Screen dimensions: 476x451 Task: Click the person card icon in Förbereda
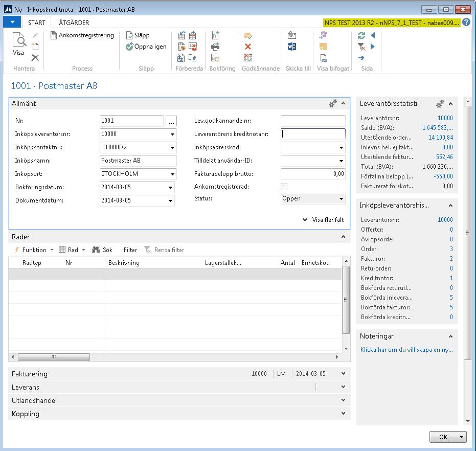coord(192,47)
